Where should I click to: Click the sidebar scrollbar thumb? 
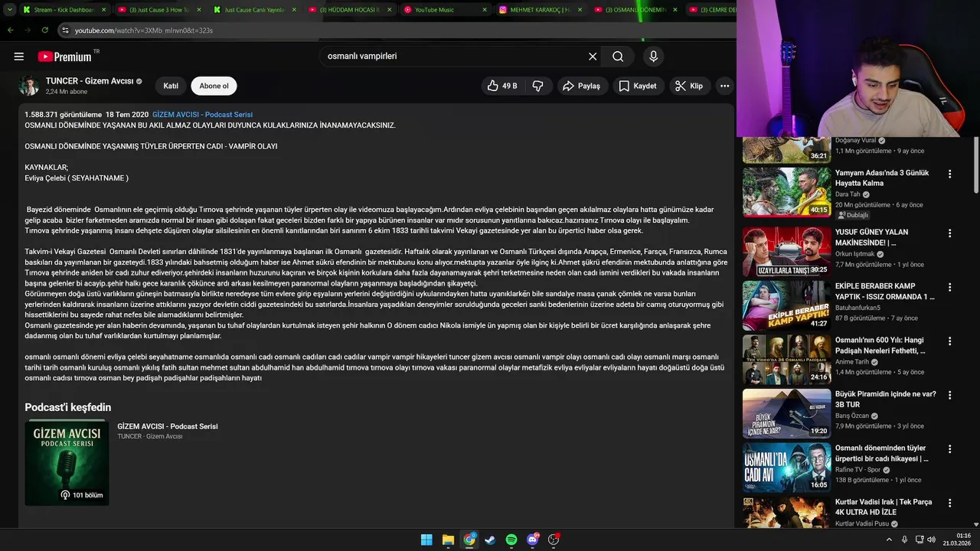(975, 165)
